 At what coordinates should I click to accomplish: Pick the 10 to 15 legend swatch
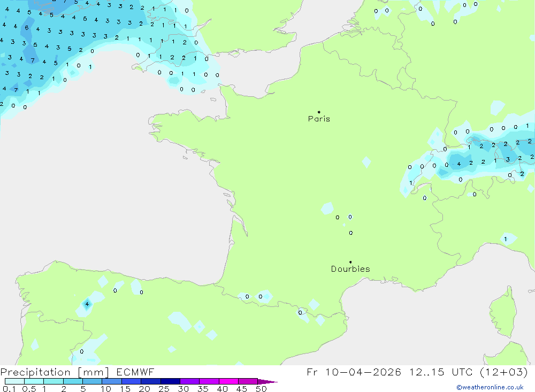(112, 381)
